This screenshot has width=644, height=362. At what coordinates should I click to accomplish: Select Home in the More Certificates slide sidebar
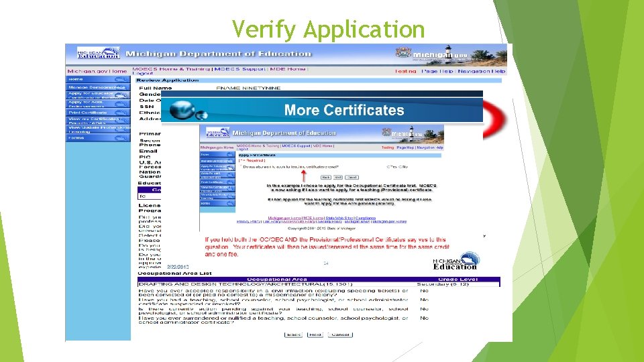coord(217,155)
